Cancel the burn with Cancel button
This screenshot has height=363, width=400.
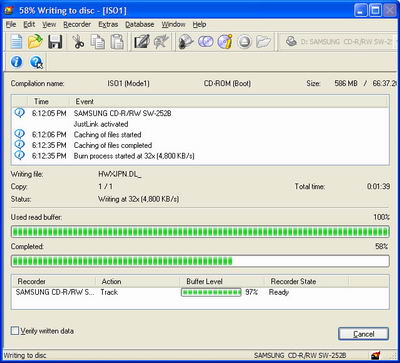pos(363,334)
